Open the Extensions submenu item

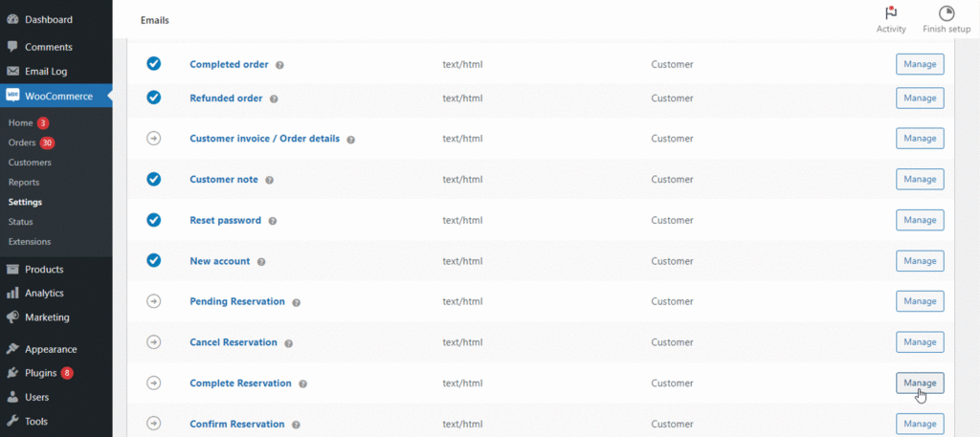click(30, 242)
